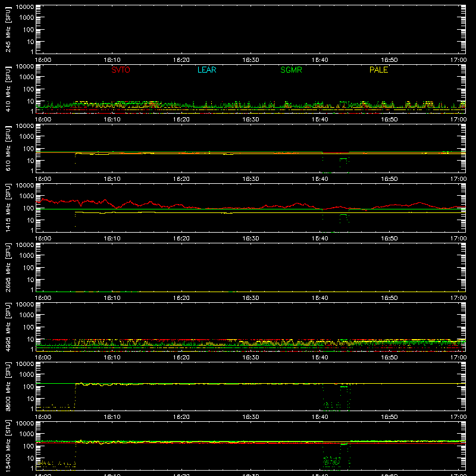
Task: Select the 15400 MHz [SFU] axis title
Action: click(x=8, y=446)
